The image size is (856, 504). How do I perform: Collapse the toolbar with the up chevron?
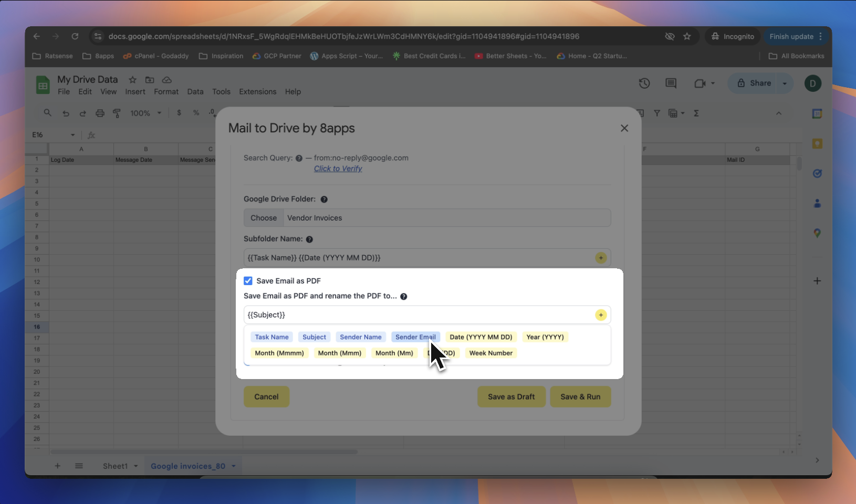(779, 113)
